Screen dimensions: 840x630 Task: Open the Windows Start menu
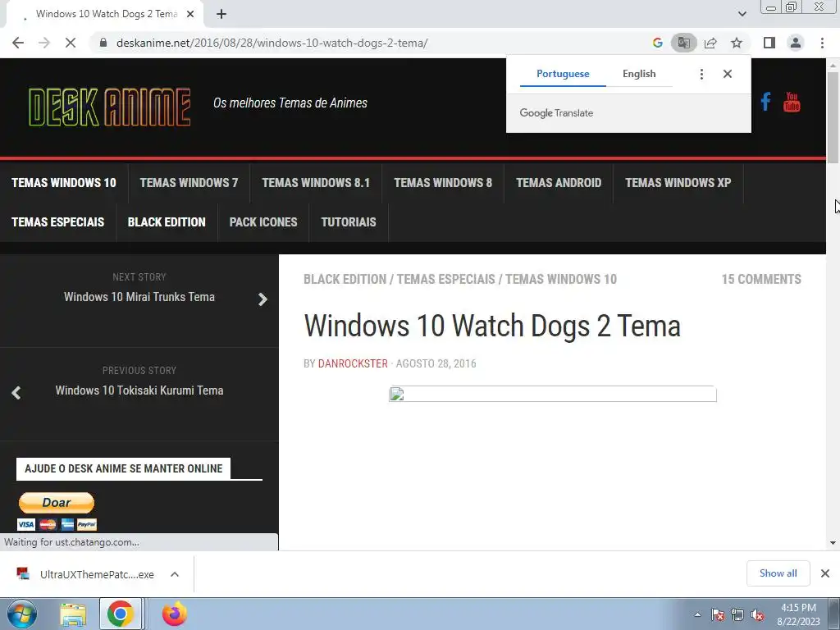(21, 614)
